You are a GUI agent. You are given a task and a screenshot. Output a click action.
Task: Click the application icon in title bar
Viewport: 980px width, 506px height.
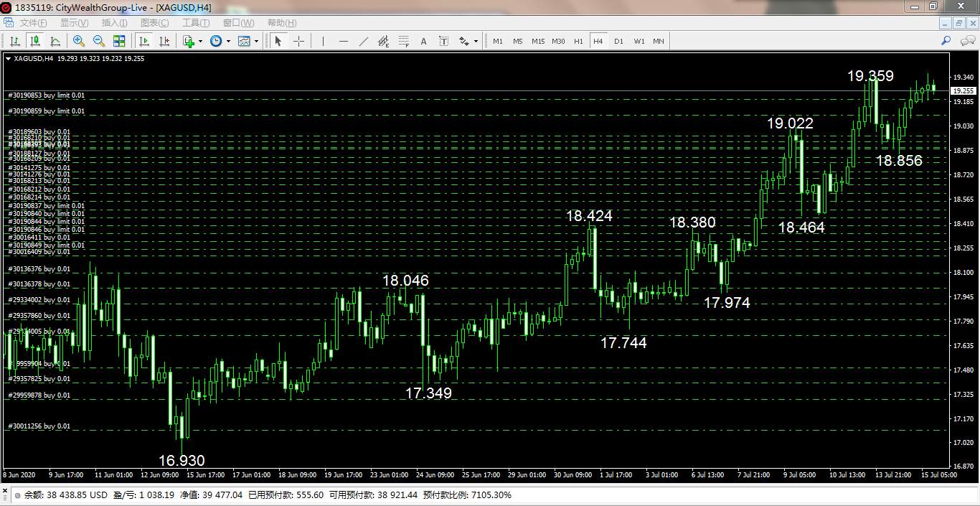6,7
